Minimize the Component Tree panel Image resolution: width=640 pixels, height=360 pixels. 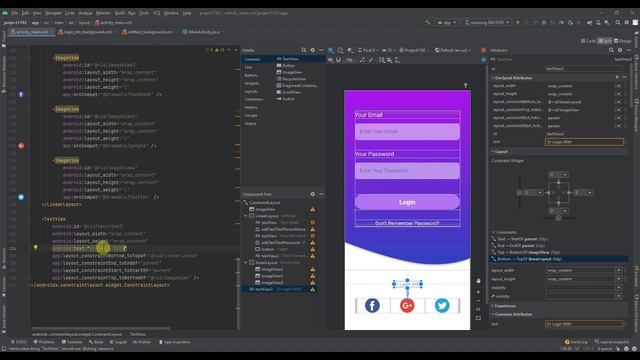321,194
